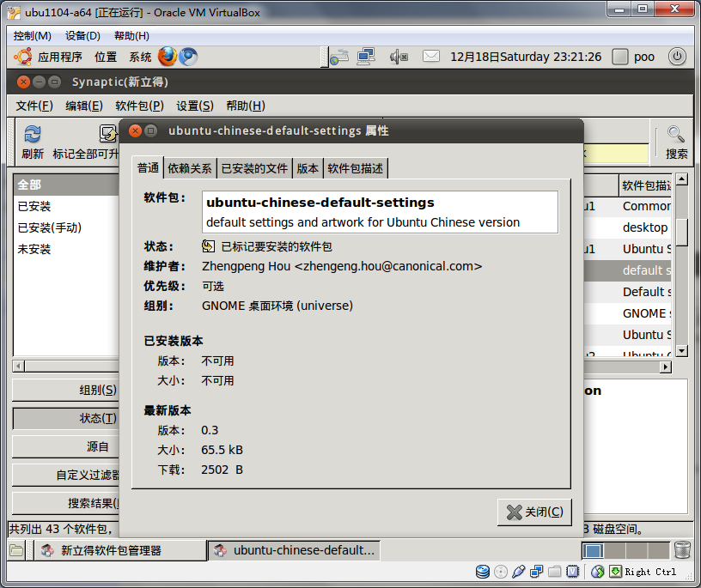Click the 状态(T) filter button
This screenshot has width=701, height=588.
pyautogui.click(x=65, y=418)
